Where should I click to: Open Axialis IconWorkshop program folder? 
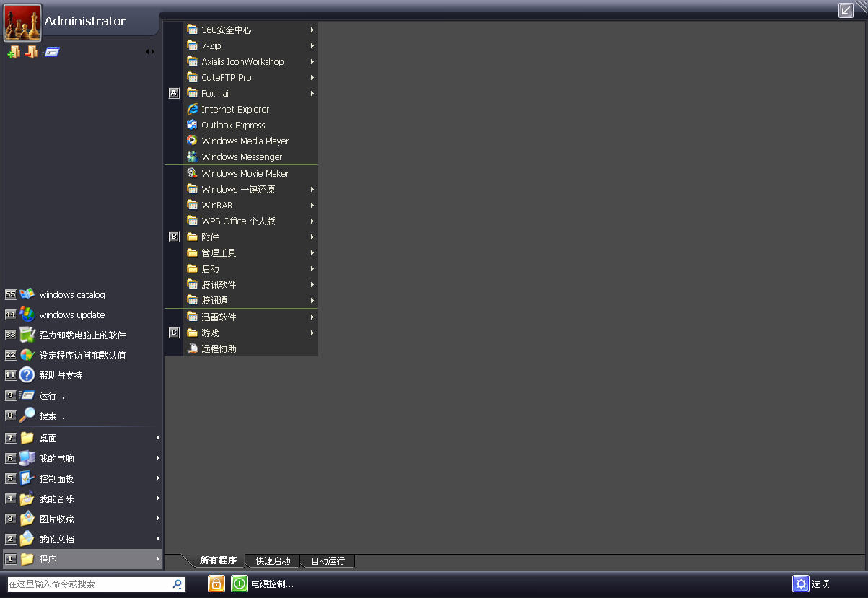tap(251, 61)
